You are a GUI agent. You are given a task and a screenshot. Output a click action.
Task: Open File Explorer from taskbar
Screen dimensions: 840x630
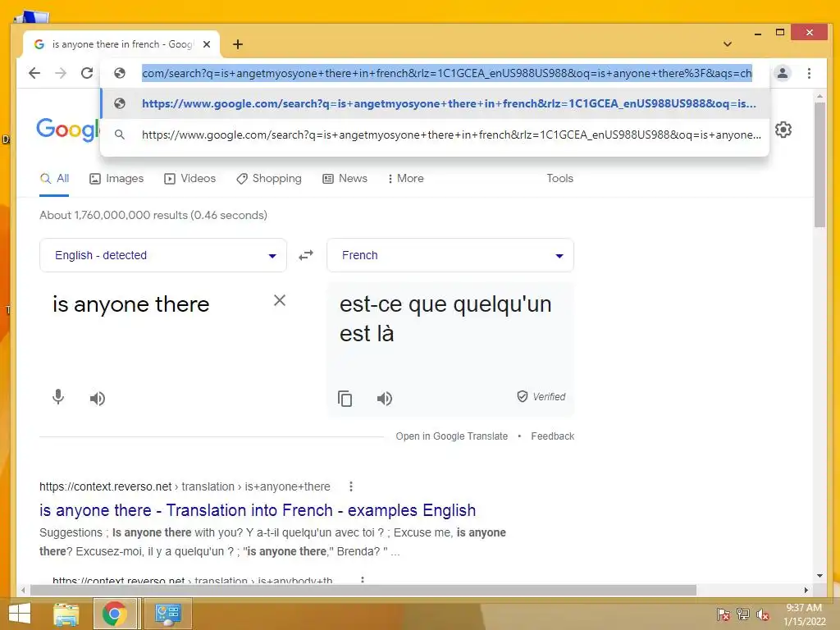66,614
